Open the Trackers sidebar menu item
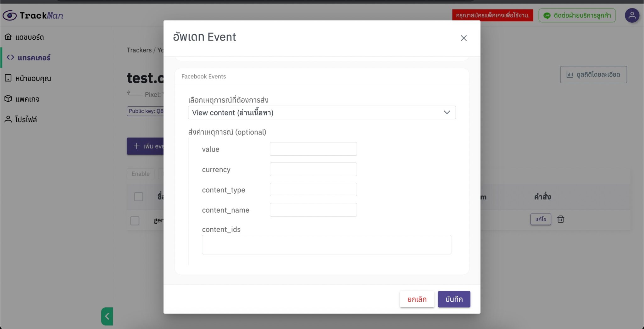 (34, 58)
